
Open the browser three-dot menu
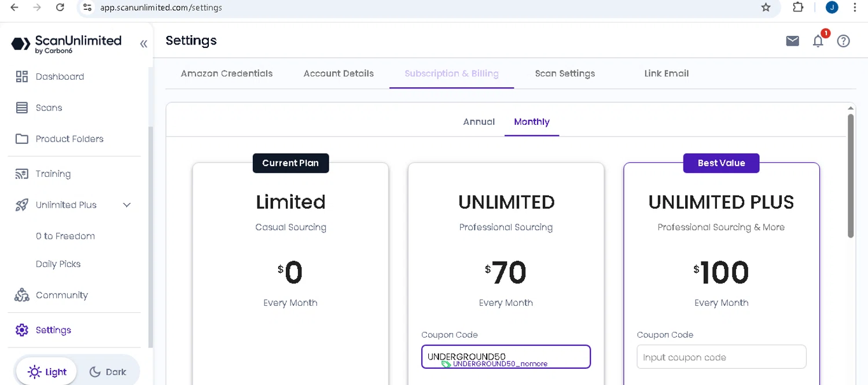855,8
